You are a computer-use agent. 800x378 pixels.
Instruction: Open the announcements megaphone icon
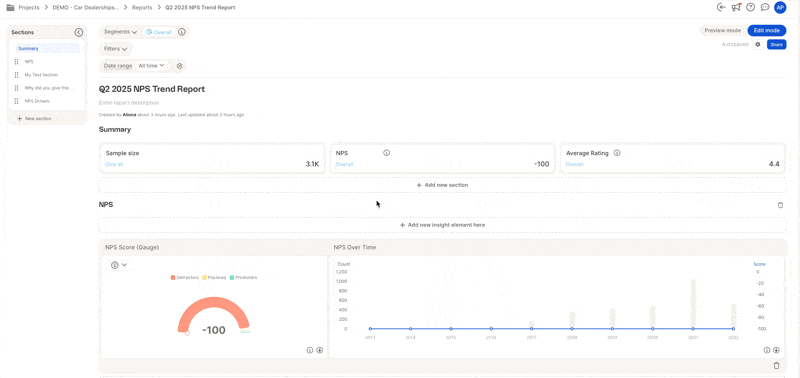(736, 7)
